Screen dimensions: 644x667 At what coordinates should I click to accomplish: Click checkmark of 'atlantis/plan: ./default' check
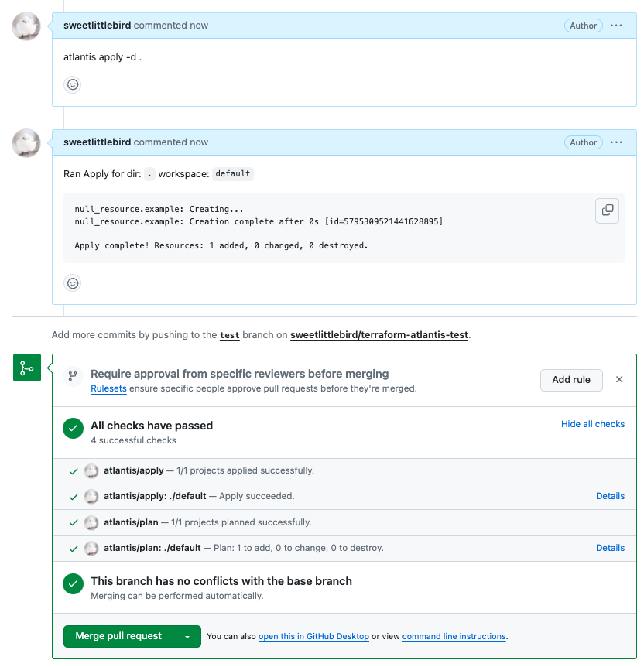point(74,549)
